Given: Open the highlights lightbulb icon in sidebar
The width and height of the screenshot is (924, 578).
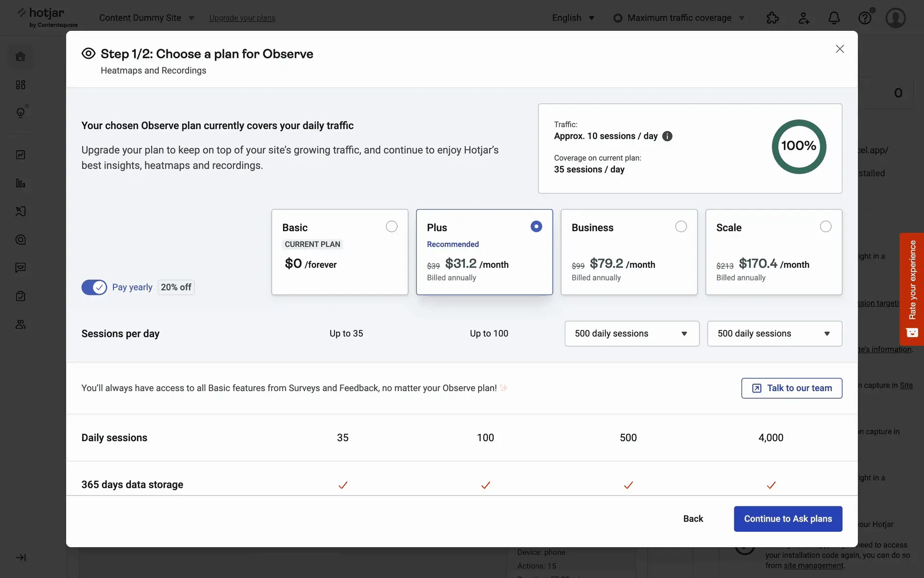Looking at the screenshot, I should 21,113.
